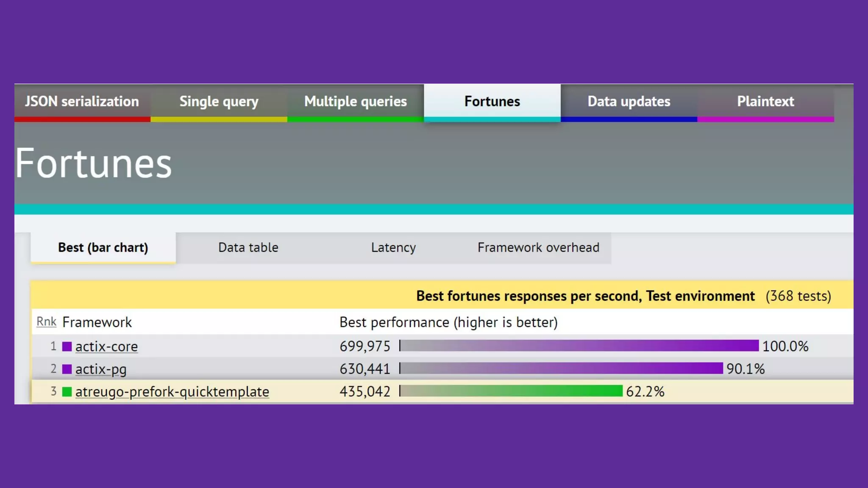Click the green 62.2% performance bar
Image resolution: width=868 pixels, height=488 pixels.
[511, 391]
